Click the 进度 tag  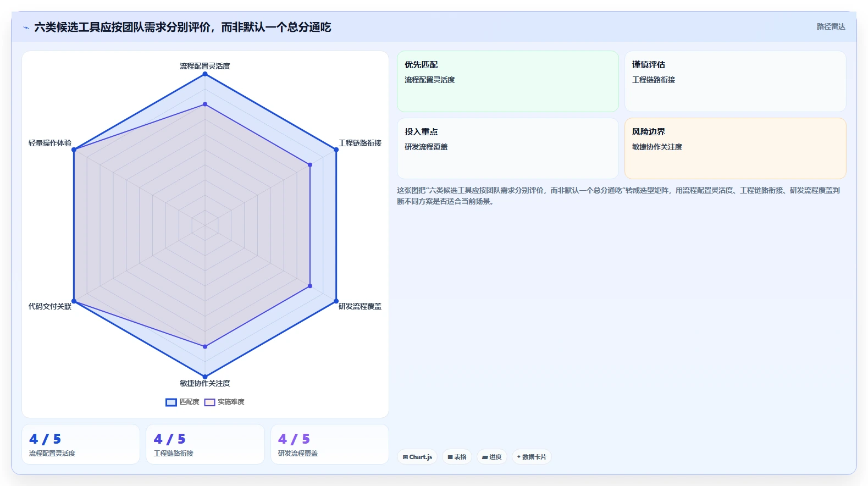[x=491, y=457]
